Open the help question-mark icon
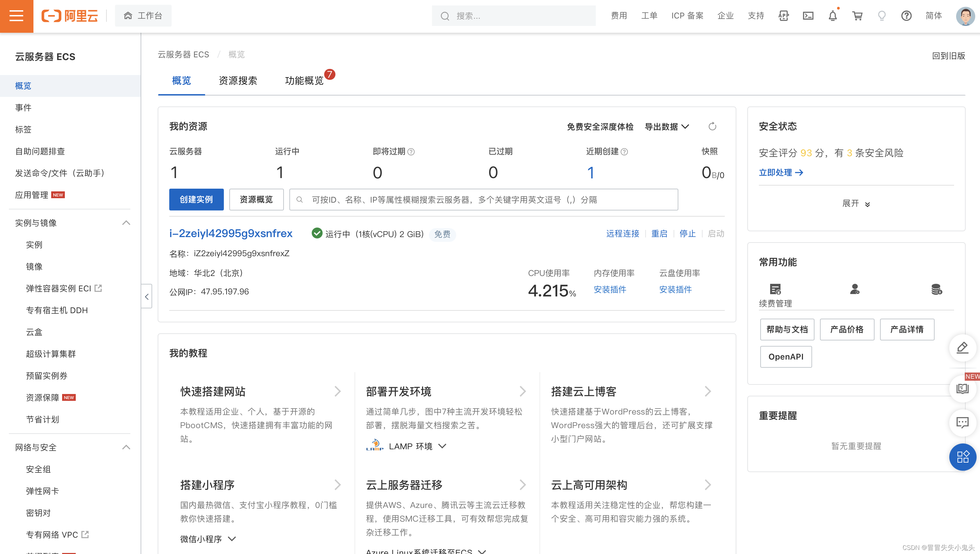 click(907, 16)
